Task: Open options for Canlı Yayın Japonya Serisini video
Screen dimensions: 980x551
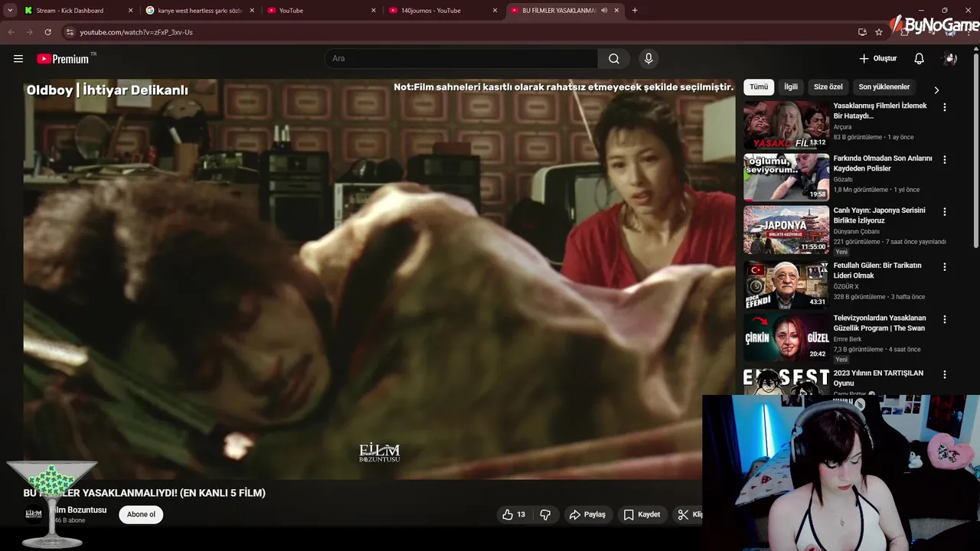Action: [944, 211]
